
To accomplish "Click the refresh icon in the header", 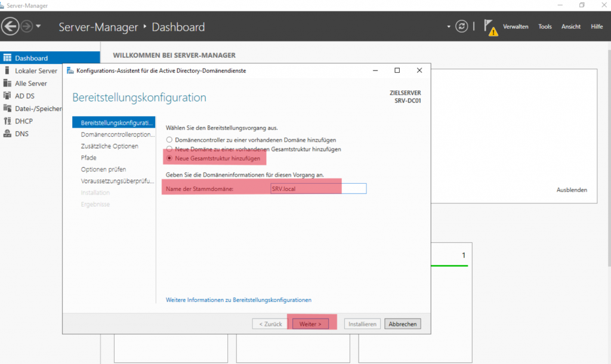I will coord(461,27).
